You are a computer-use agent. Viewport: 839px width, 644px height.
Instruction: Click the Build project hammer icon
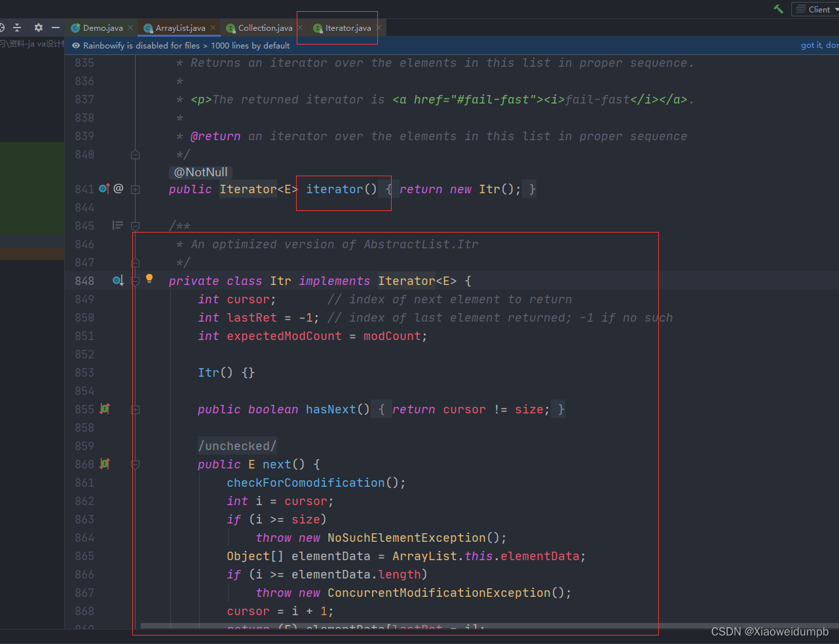pyautogui.click(x=778, y=9)
